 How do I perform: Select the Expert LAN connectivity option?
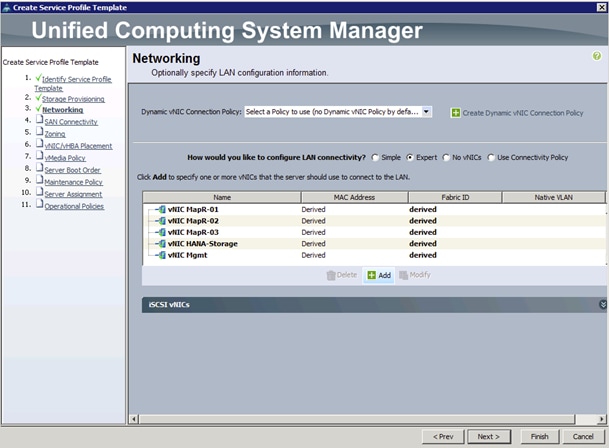(x=410, y=158)
